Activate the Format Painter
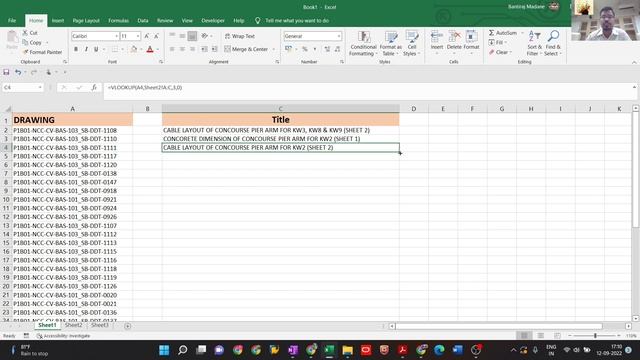 (x=42, y=52)
